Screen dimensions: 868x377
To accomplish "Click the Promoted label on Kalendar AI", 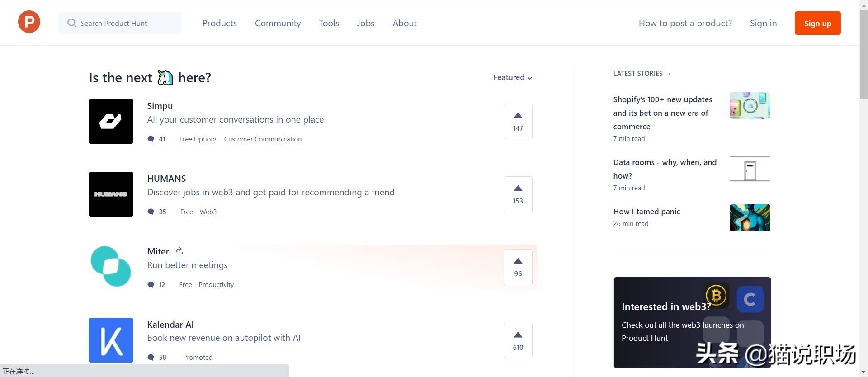I will [198, 357].
